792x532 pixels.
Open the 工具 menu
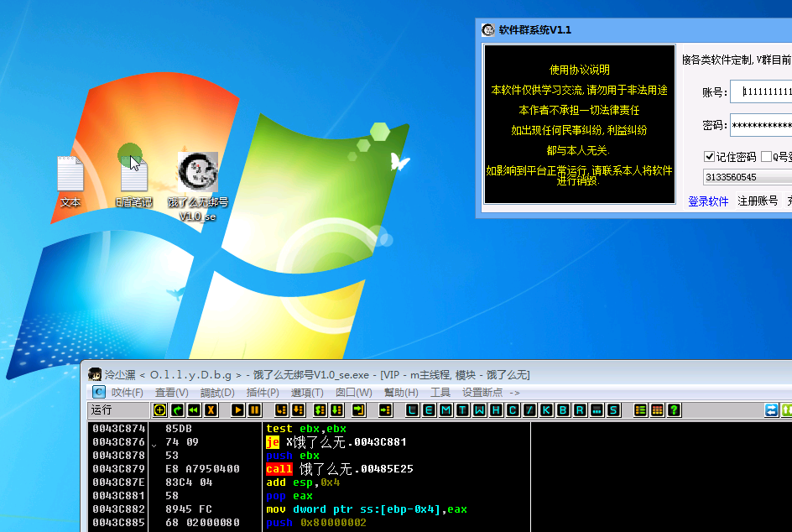[440, 393]
